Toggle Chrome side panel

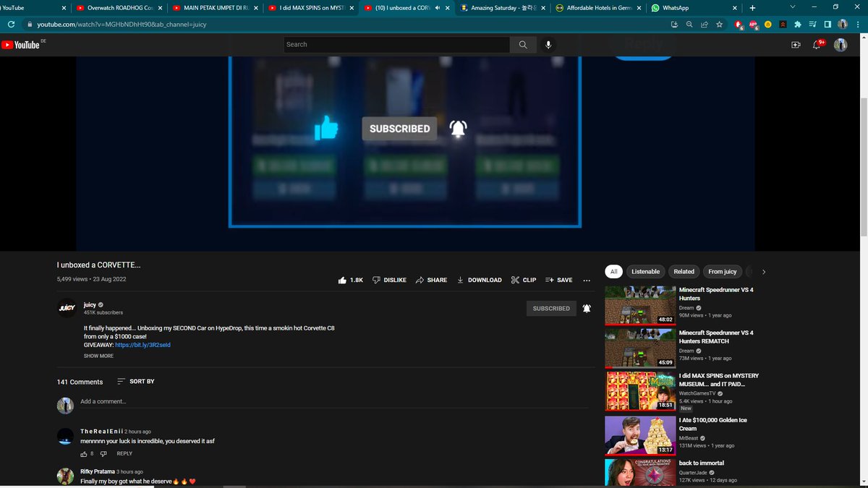(x=827, y=24)
